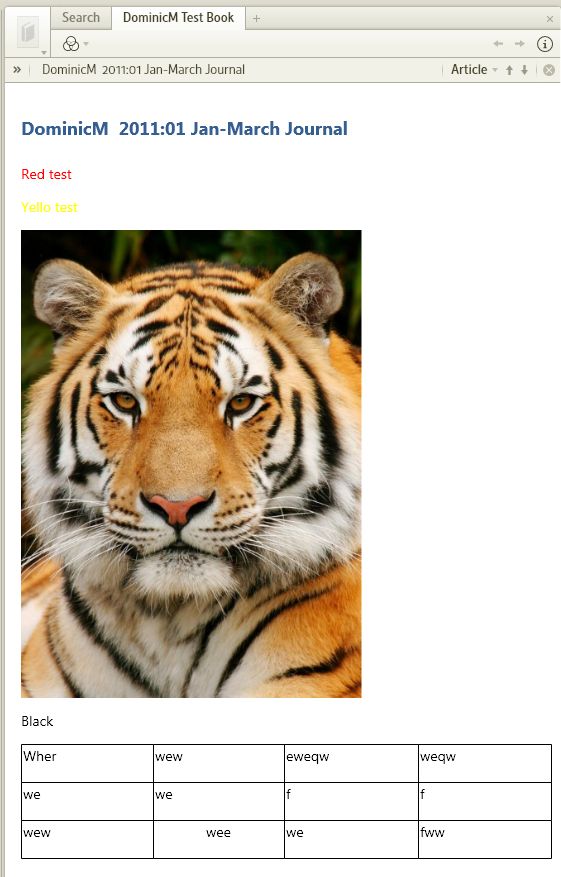The height and width of the screenshot is (877, 561).
Task: Expand the contents pane with double chevron
Action: coord(17,70)
